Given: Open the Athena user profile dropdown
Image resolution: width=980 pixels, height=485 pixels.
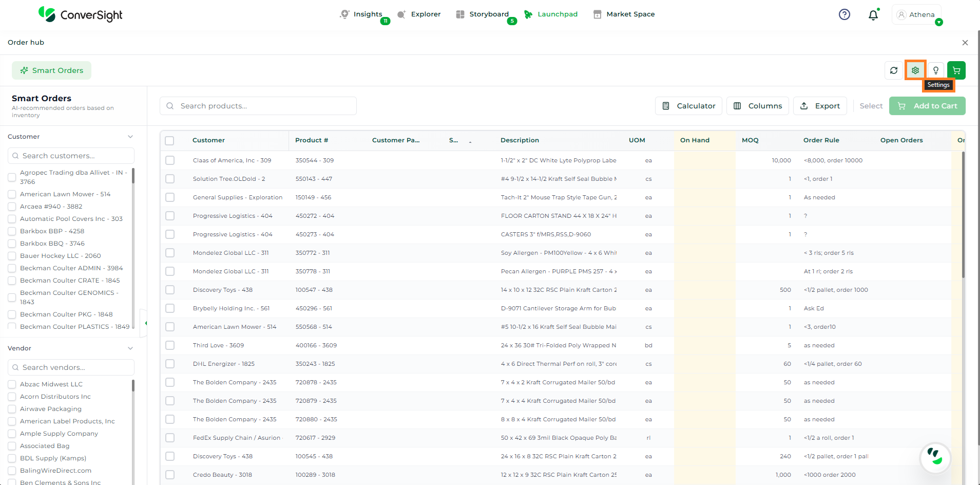Looking at the screenshot, I should tap(917, 15).
